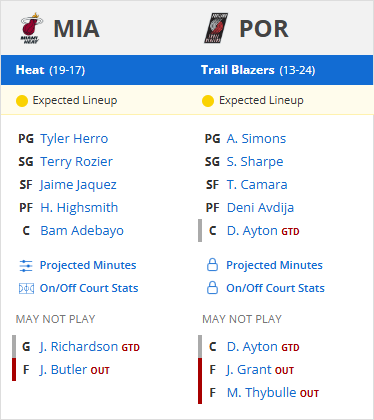Screen dimensions: 374x420
Task: Open Tyler Herro's player page
Action: (x=74, y=139)
